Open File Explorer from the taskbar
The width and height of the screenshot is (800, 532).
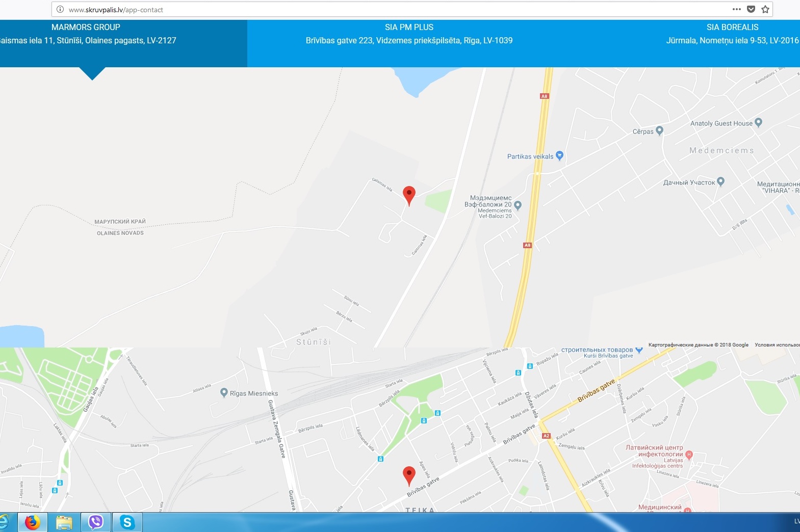[64, 522]
